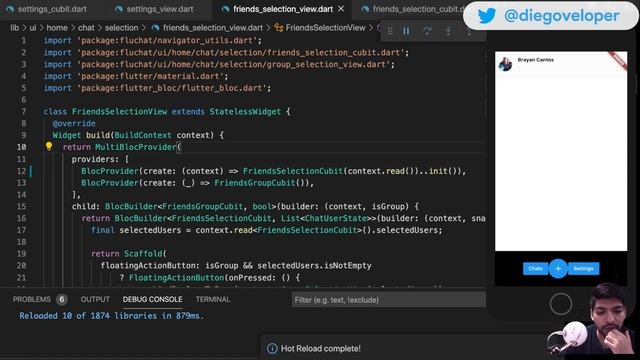Click 'MultiBlocProvider' on line 10

pos(136,147)
